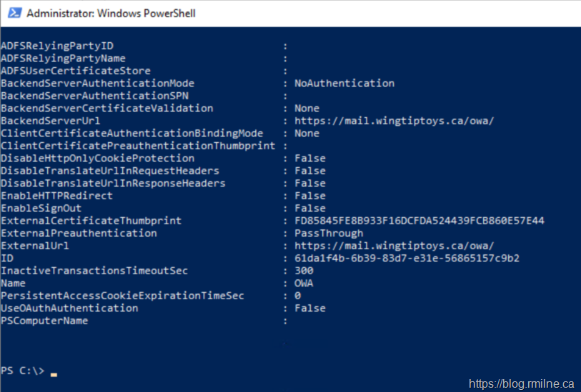Click the ExternalUrl https address value
Image resolution: width=581 pixels, height=392 pixels.
click(394, 246)
